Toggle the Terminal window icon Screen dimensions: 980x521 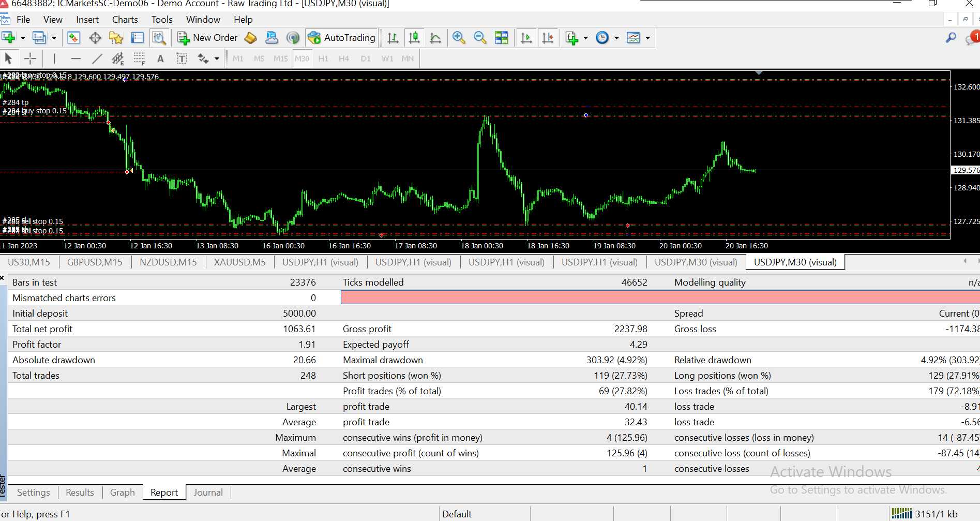[x=137, y=38]
